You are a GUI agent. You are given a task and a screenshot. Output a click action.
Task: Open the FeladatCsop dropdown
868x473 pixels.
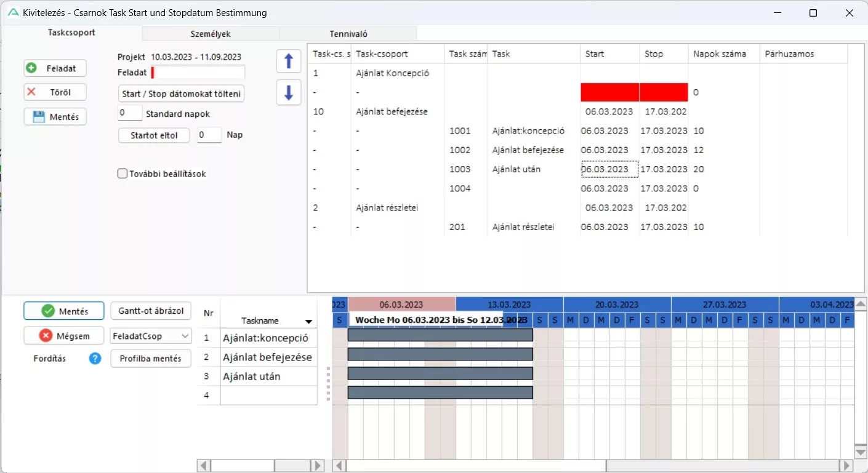point(151,336)
